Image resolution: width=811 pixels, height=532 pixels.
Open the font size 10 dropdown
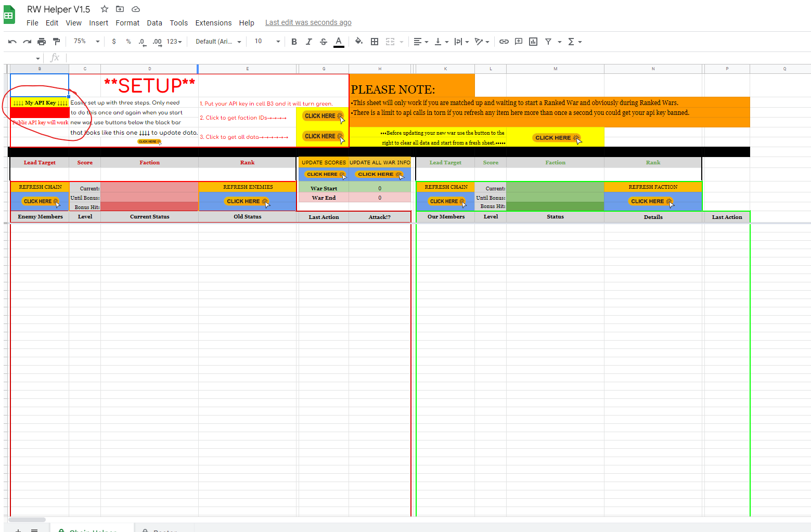coord(267,42)
